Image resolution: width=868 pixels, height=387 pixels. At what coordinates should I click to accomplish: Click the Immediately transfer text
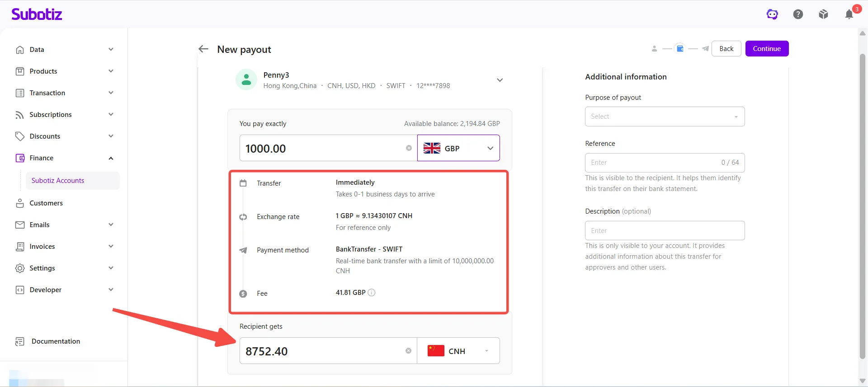[x=355, y=182]
